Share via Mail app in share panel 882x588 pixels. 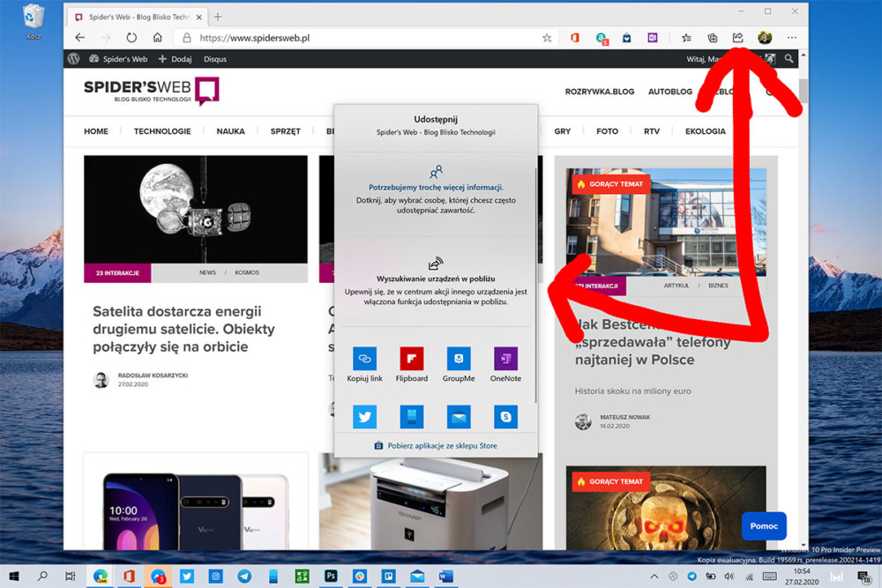coord(459,417)
